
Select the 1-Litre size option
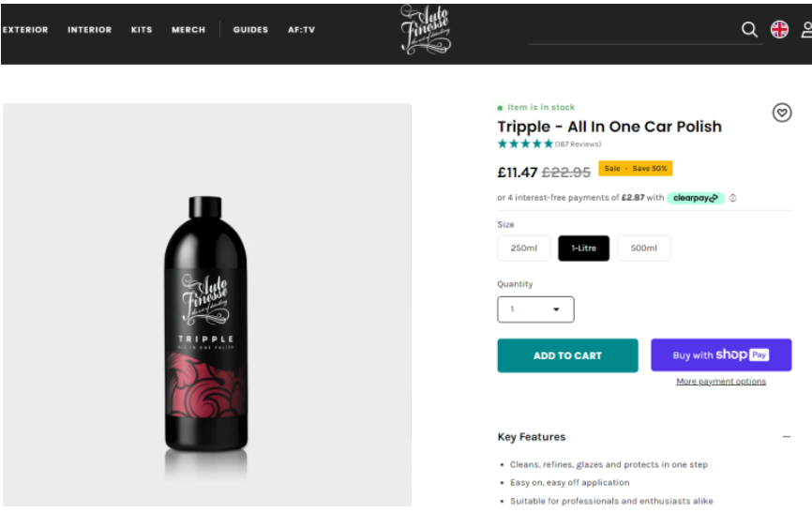[583, 249]
